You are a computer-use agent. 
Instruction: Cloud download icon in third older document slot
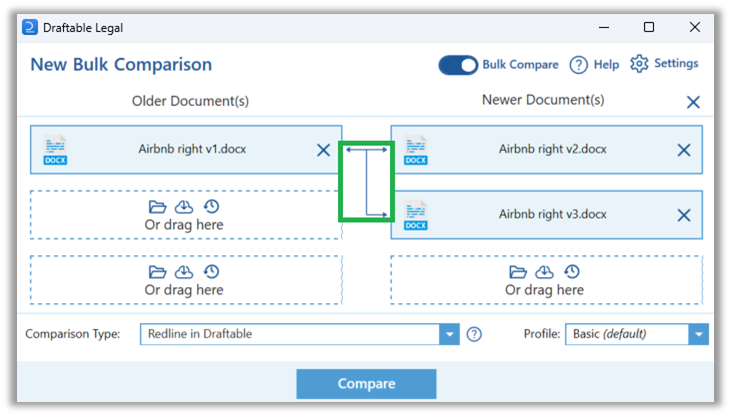pyautogui.click(x=184, y=272)
